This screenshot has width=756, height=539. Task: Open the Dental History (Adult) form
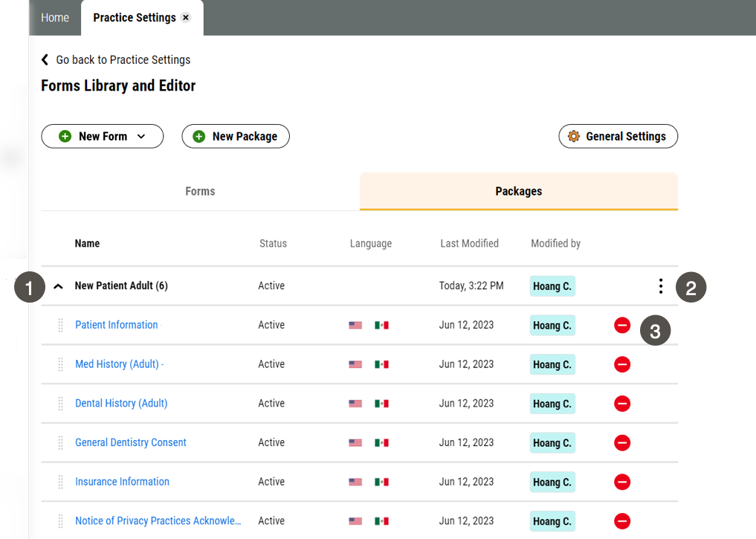(121, 403)
